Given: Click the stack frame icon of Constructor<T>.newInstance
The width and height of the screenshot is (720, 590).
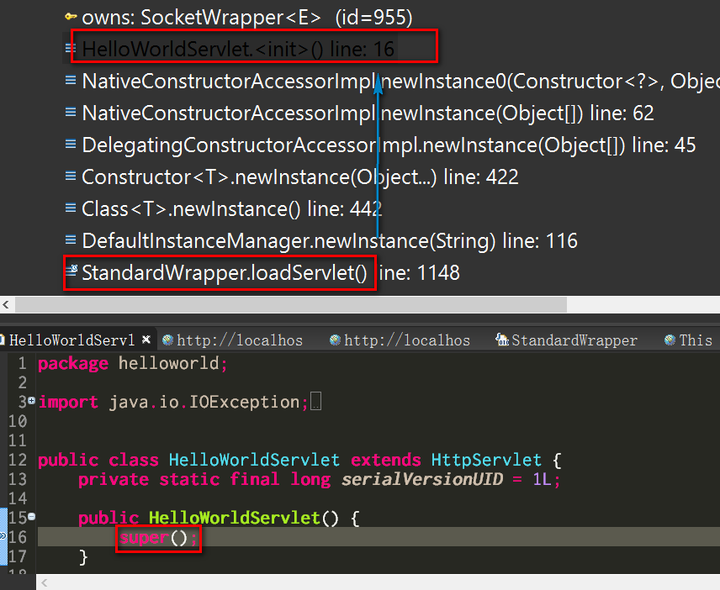Looking at the screenshot, I should pos(70,176).
